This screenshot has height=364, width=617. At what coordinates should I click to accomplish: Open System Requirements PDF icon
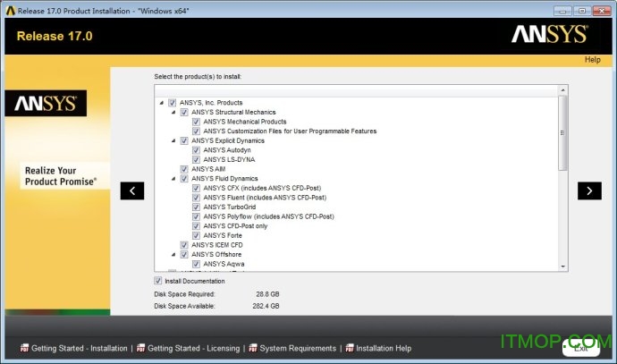253,348
